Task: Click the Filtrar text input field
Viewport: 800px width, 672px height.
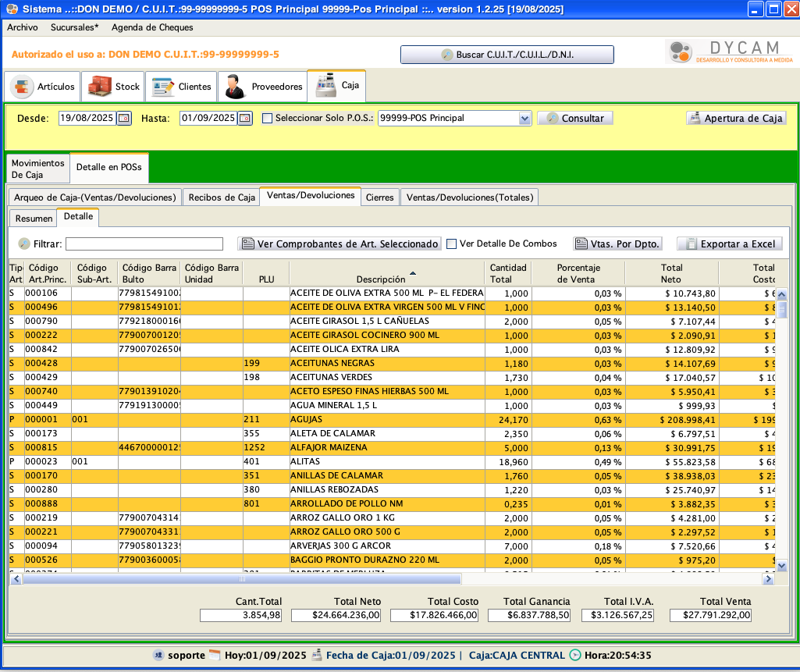Action: pyautogui.click(x=144, y=244)
